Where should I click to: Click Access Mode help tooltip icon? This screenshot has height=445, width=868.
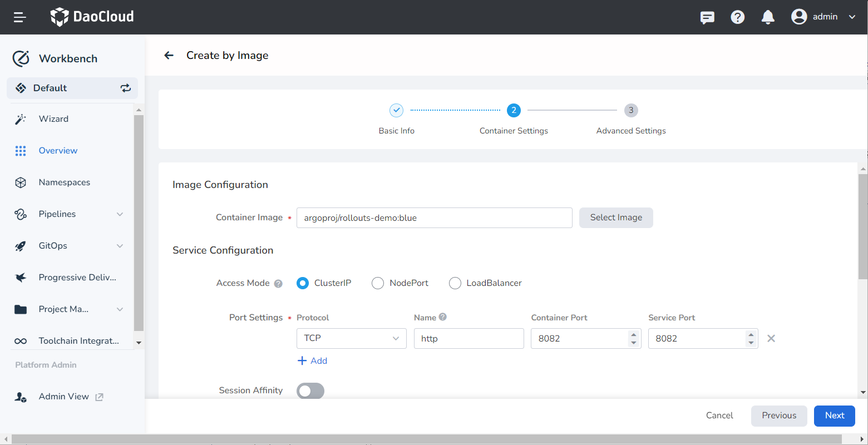click(278, 284)
